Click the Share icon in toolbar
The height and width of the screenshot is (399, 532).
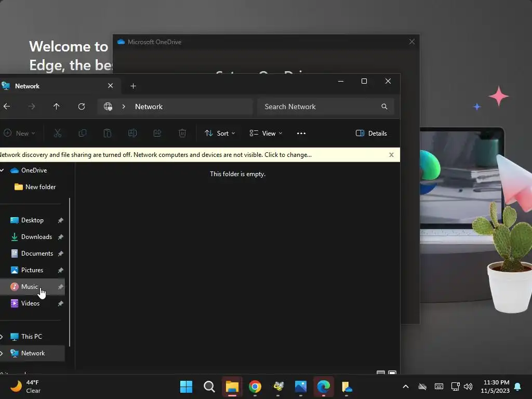click(157, 134)
